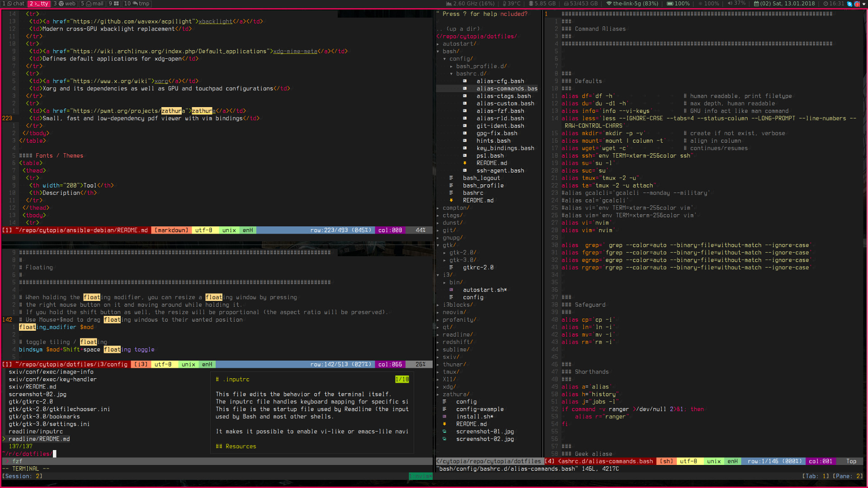
Task: Select gtk/gtk-3.0/bookmarks in fzf results
Action: pos(44,417)
